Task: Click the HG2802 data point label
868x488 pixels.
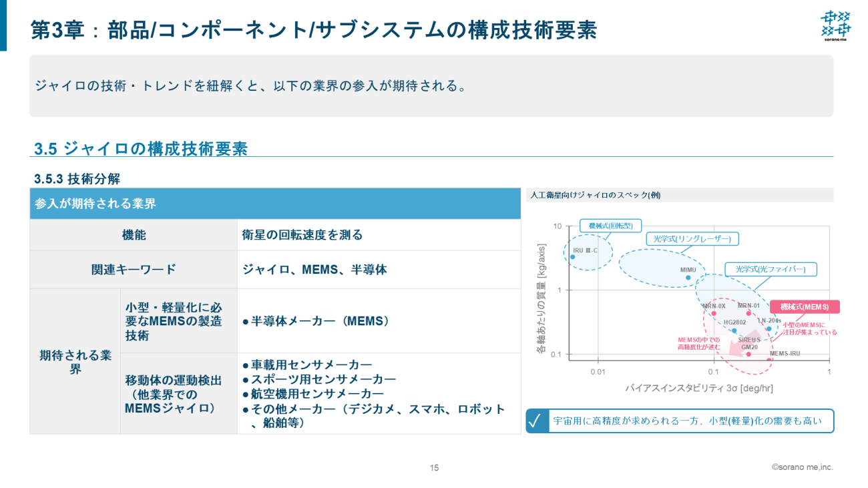Action: point(734,322)
